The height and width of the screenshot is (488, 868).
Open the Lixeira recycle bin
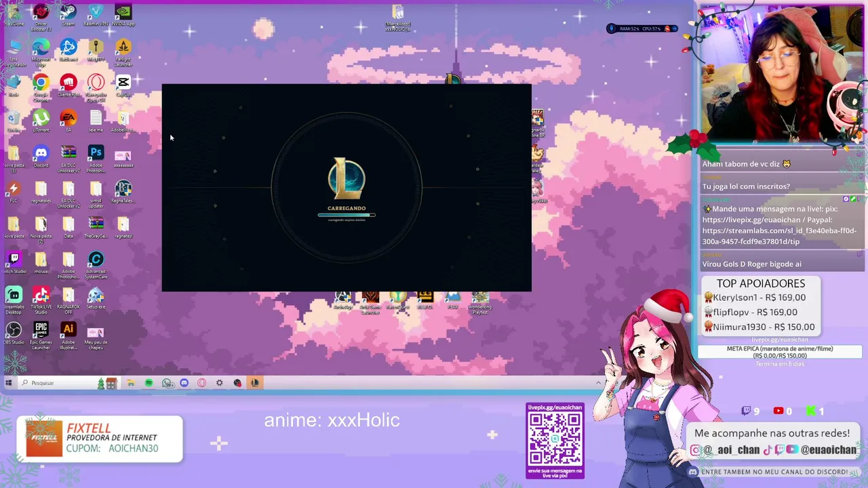(x=14, y=121)
